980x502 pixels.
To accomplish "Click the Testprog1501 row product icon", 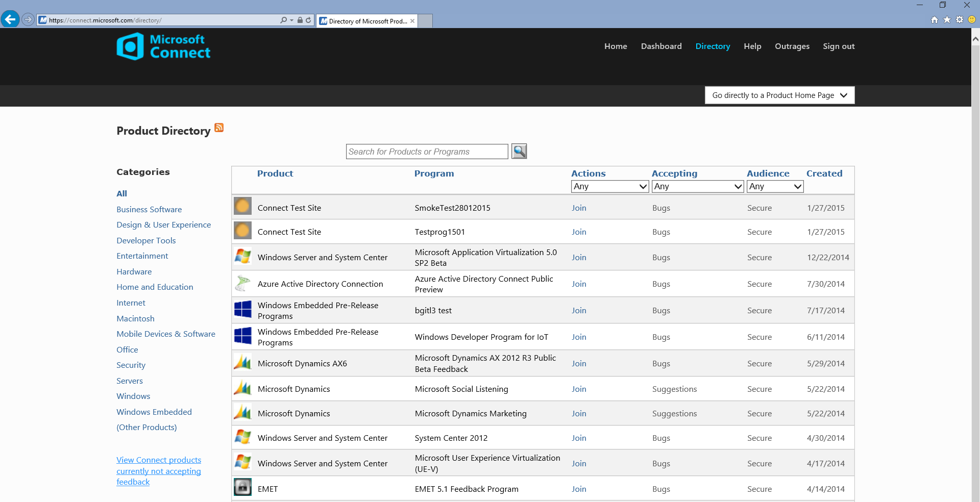I will pos(242,231).
